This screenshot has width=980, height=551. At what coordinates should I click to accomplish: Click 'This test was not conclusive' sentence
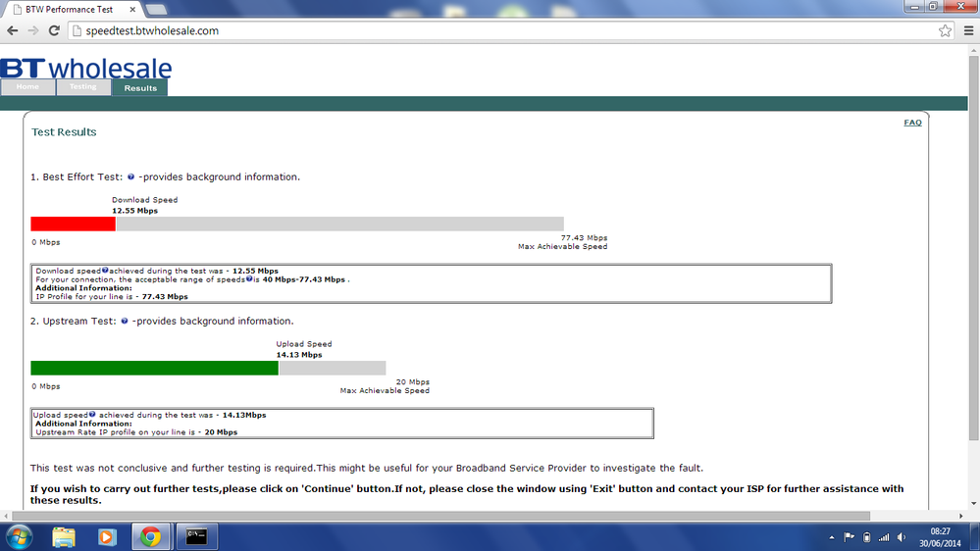pyautogui.click(x=366, y=468)
